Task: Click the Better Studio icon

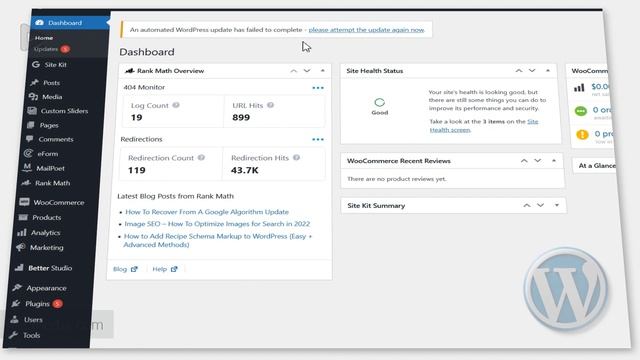Action: point(19,268)
